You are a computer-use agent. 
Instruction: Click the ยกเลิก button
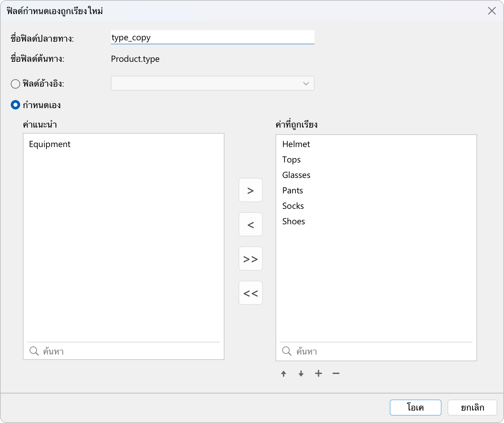472,408
